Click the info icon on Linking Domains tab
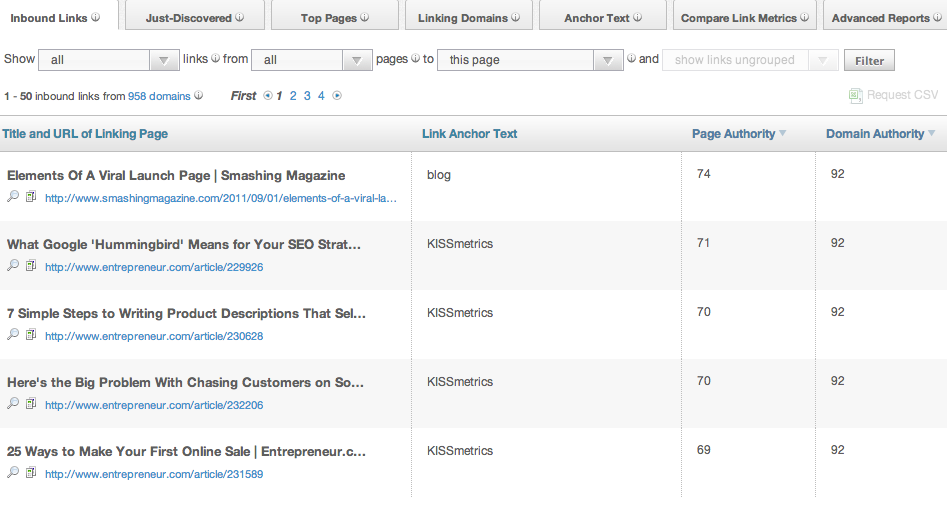Image resolution: width=947 pixels, height=505 pixels. (x=515, y=18)
